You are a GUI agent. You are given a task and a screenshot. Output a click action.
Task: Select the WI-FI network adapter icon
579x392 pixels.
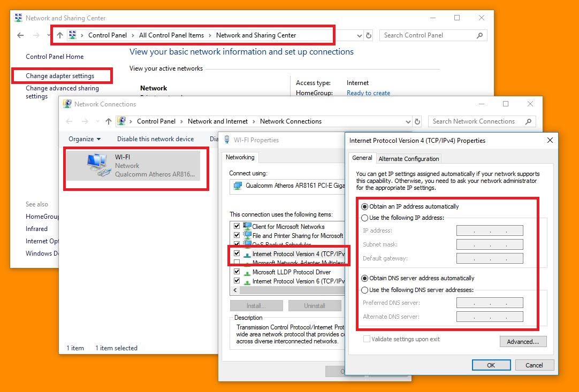[x=98, y=165]
